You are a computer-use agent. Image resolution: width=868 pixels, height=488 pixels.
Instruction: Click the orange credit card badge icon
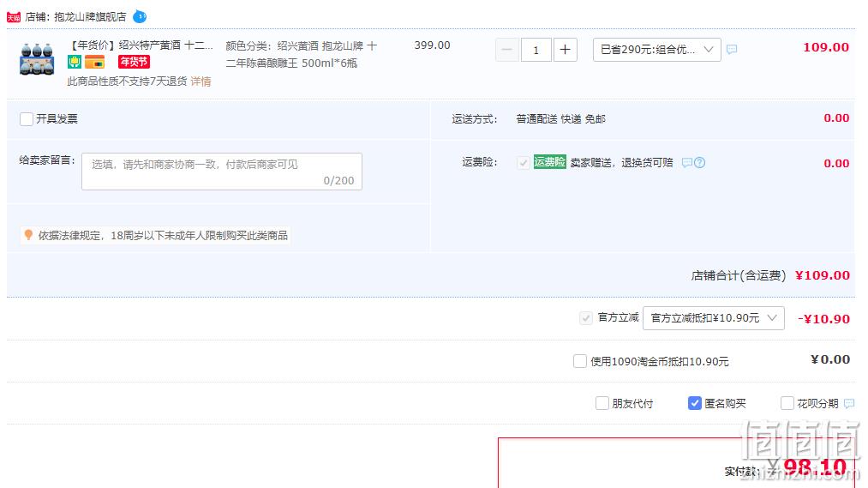(x=94, y=62)
